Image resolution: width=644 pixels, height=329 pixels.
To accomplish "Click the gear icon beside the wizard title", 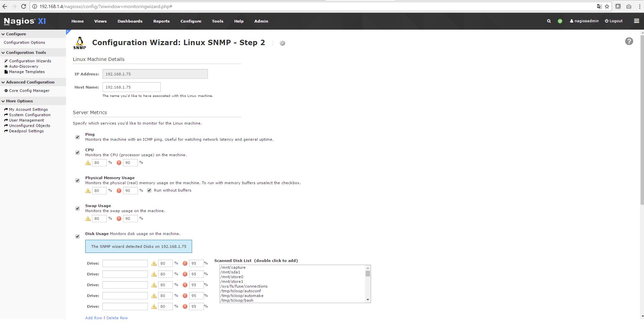I will (282, 43).
